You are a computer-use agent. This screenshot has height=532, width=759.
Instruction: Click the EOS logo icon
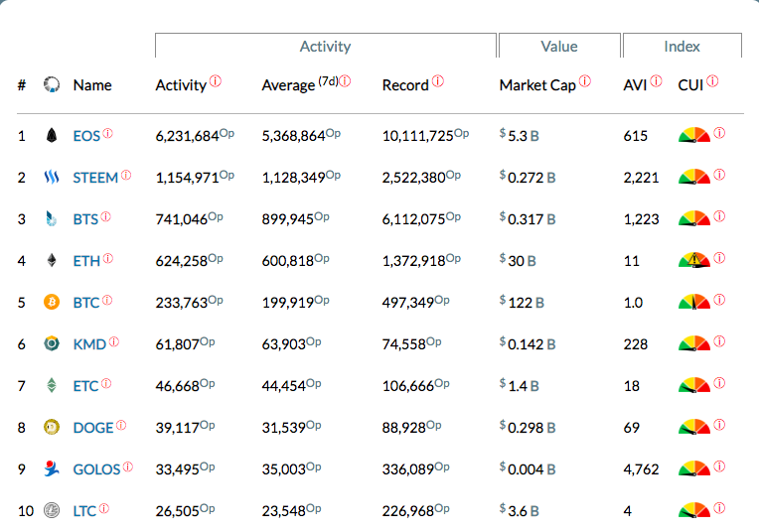point(52,135)
